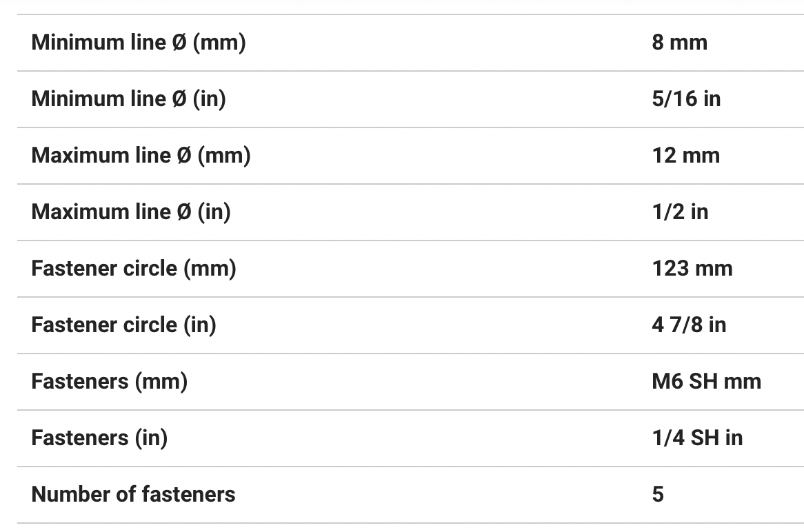Click the 'Maximum line Ø (mm)' label

pyautogui.click(x=141, y=156)
